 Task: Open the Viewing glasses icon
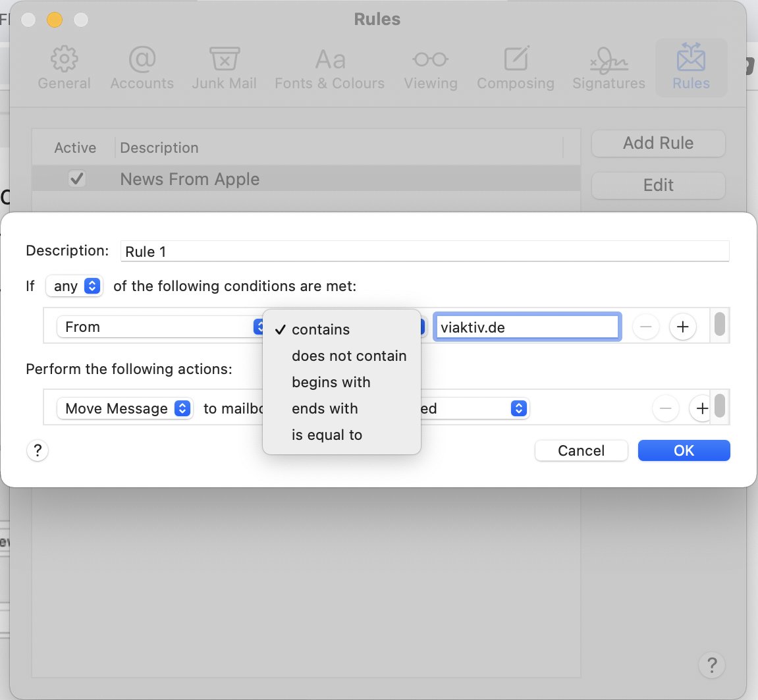430,60
